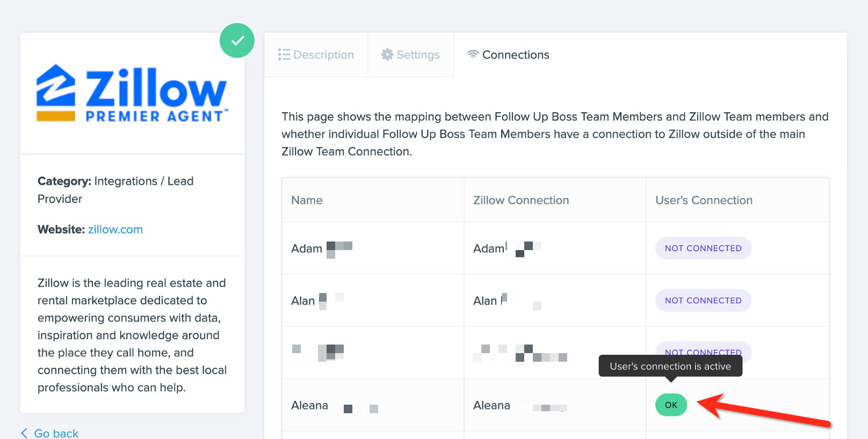This screenshot has height=439, width=868.
Task: Click Alan's NOT CONNECTED badge
Action: [x=703, y=301]
